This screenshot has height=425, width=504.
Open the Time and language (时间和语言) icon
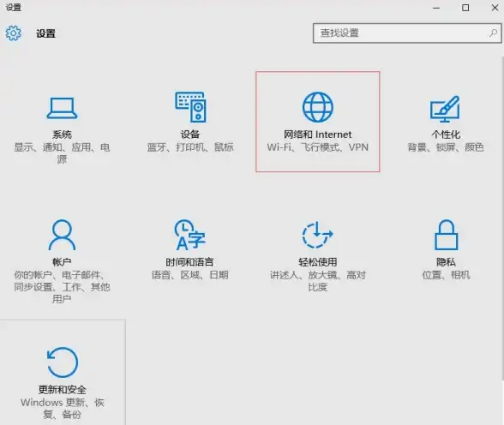coord(190,235)
